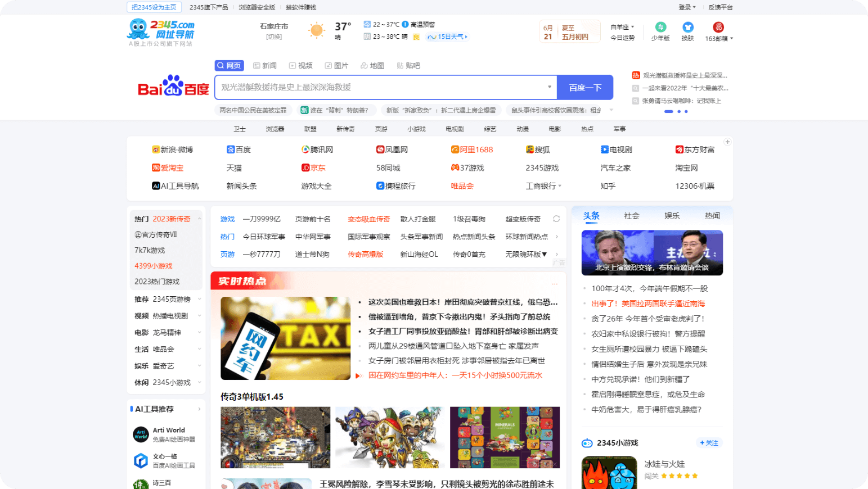Open 军事 category in nav row
This screenshot has height=489, width=868.
tap(619, 129)
